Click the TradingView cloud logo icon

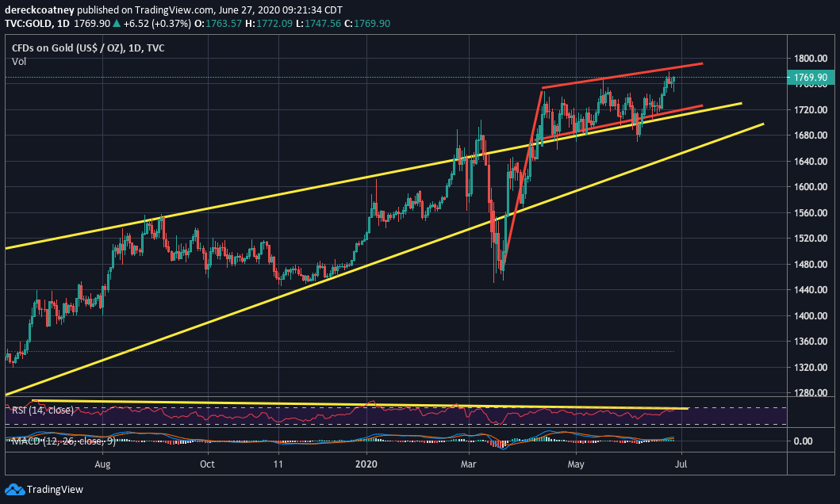14,489
